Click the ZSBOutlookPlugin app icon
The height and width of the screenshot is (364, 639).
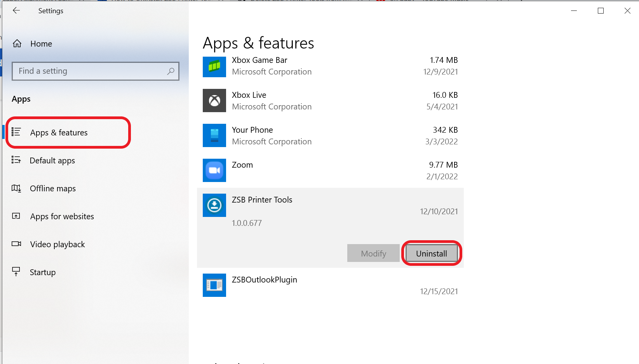click(x=214, y=285)
